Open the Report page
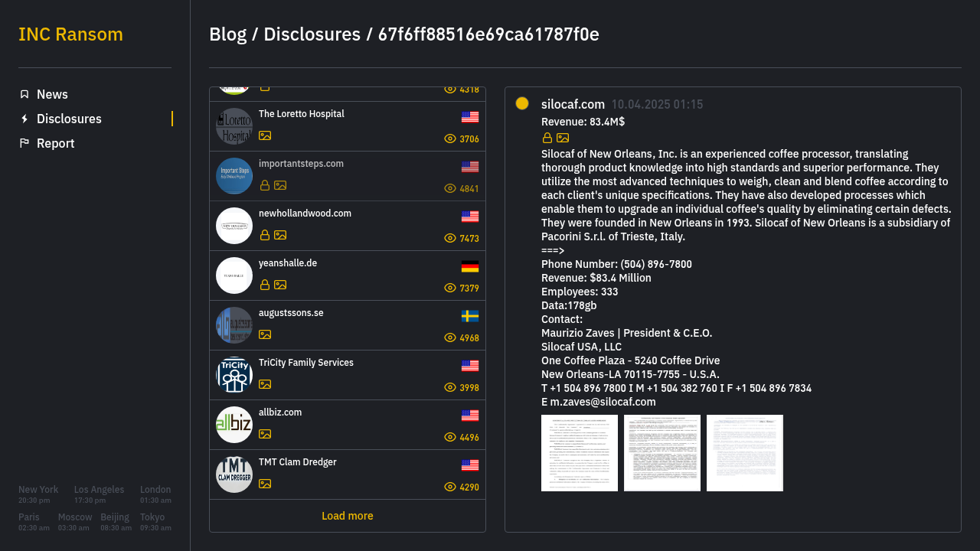 pos(55,143)
